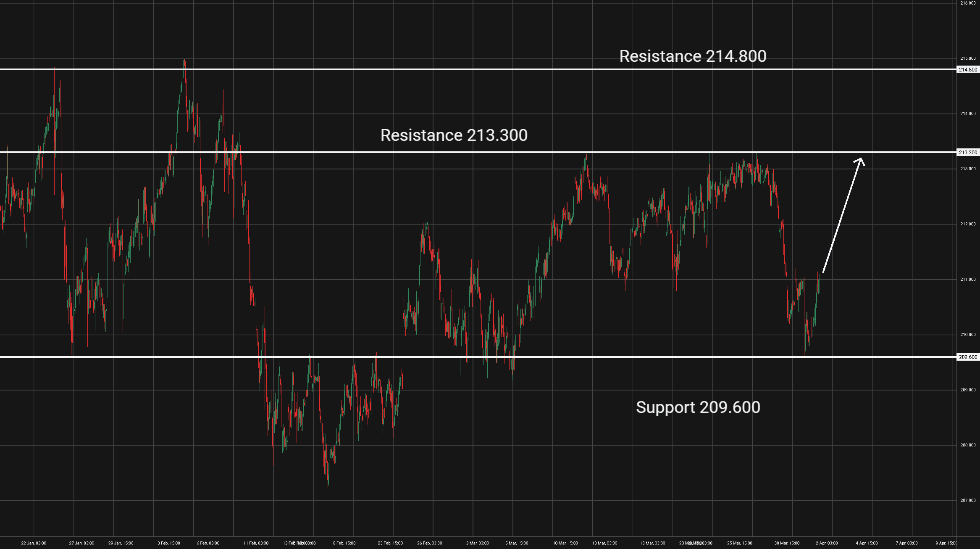Click the 7 Apr, 03:00 time label
This screenshot has width=980, height=549.
pos(906,543)
